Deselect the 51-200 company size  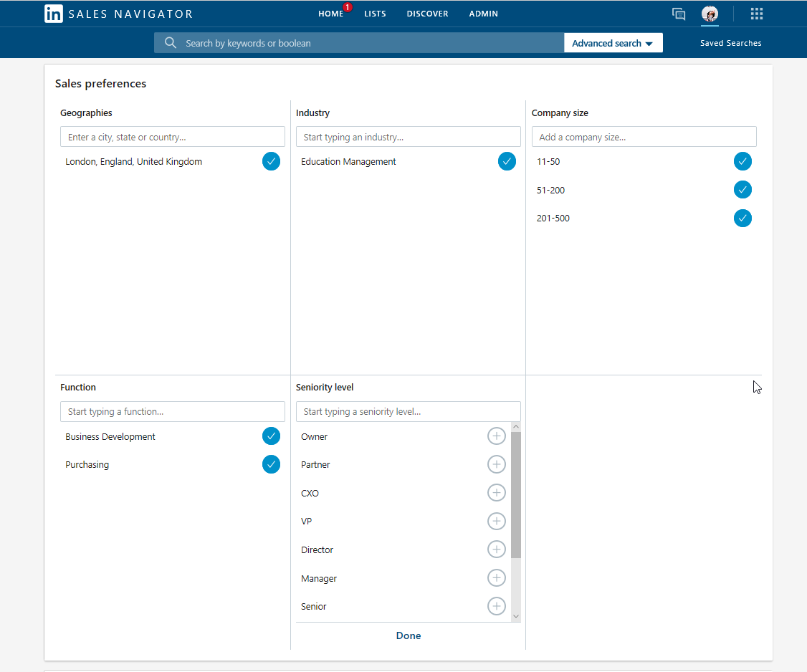(x=742, y=190)
